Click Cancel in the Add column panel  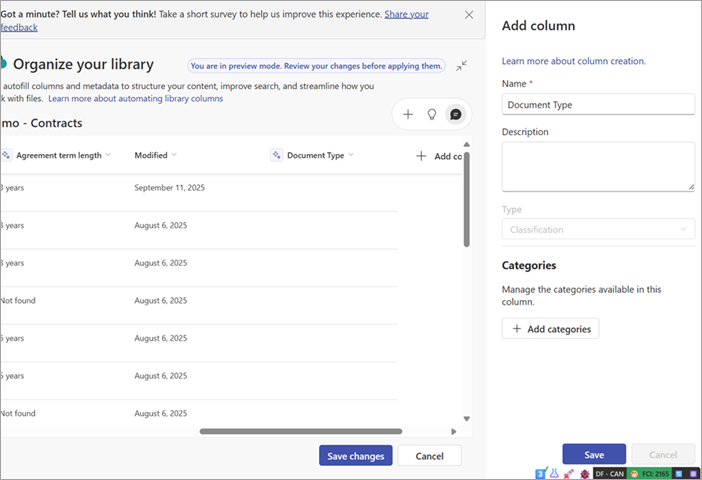(x=663, y=454)
